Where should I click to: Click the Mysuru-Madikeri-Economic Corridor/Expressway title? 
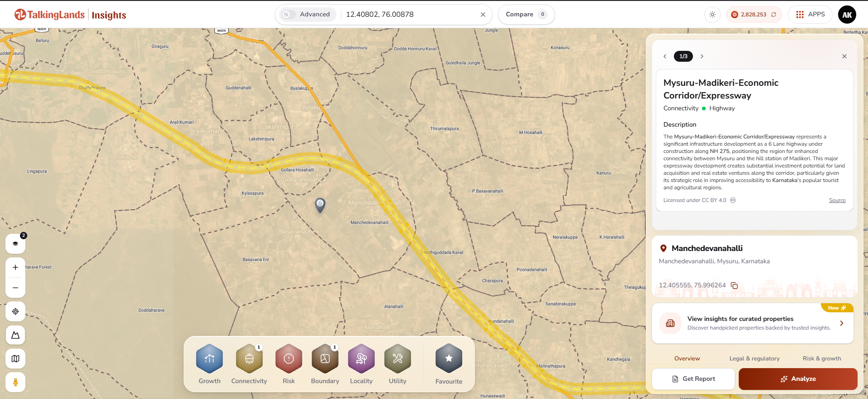point(721,89)
